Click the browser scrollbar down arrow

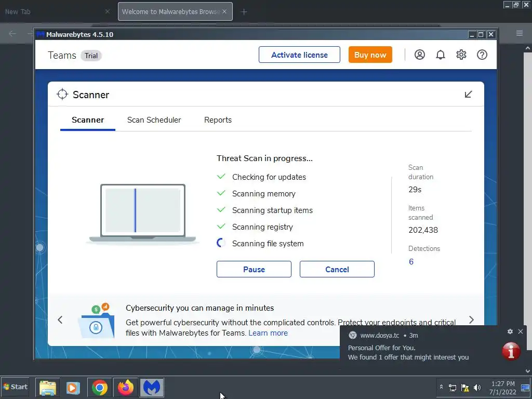click(x=528, y=371)
